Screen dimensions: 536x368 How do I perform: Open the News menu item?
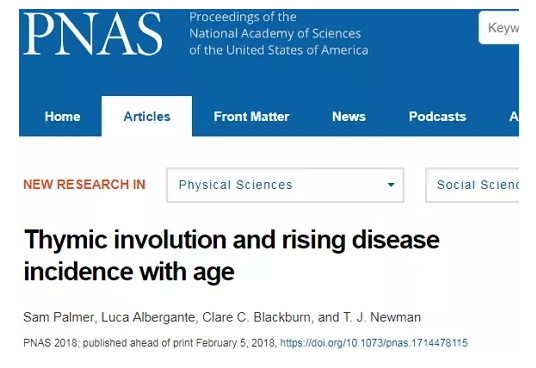(x=349, y=117)
